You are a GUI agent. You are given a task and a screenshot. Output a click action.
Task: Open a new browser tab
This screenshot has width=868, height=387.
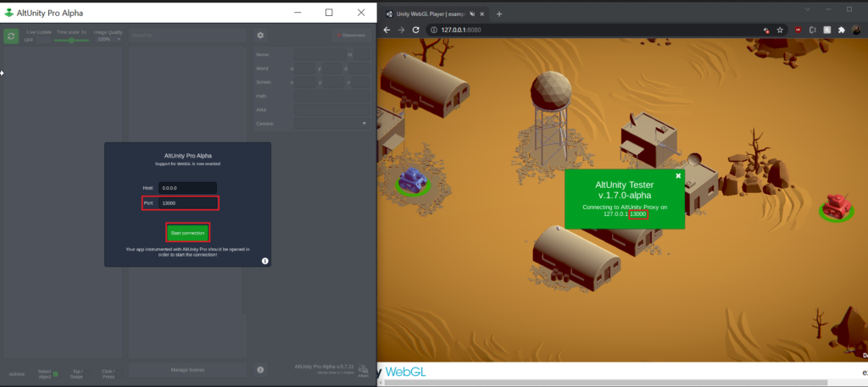pos(498,14)
